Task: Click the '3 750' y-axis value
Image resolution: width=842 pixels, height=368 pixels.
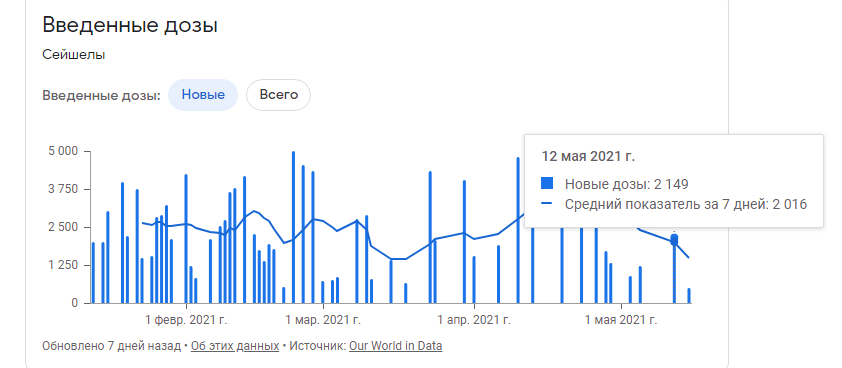Action: click(x=63, y=190)
